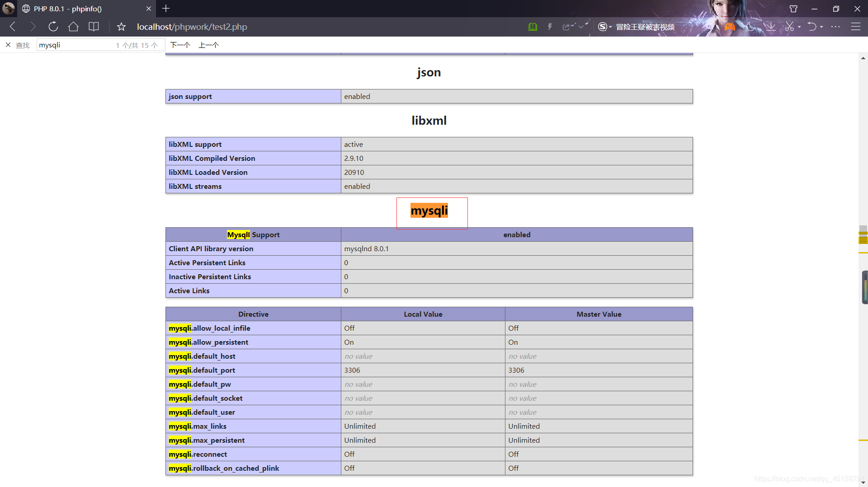Open the hamburger menu at top right

click(857, 27)
